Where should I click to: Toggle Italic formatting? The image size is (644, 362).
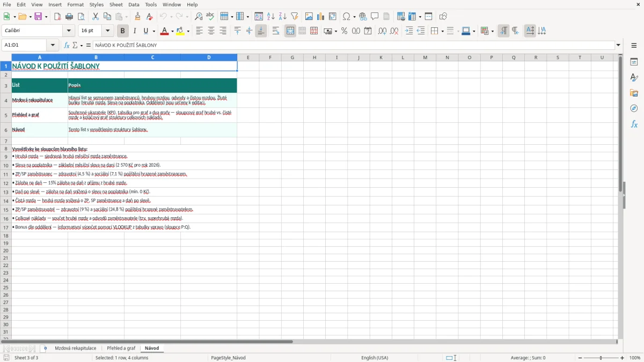coord(134,31)
